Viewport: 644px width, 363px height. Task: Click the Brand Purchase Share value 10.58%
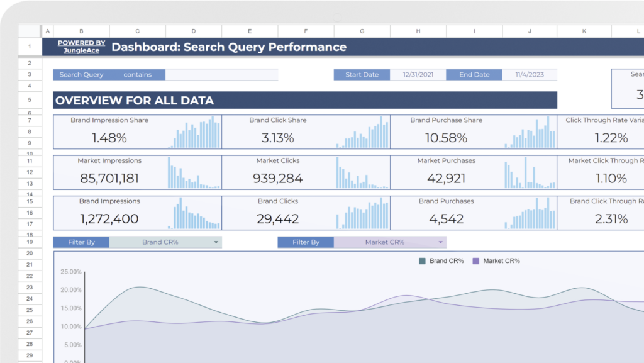tap(446, 138)
